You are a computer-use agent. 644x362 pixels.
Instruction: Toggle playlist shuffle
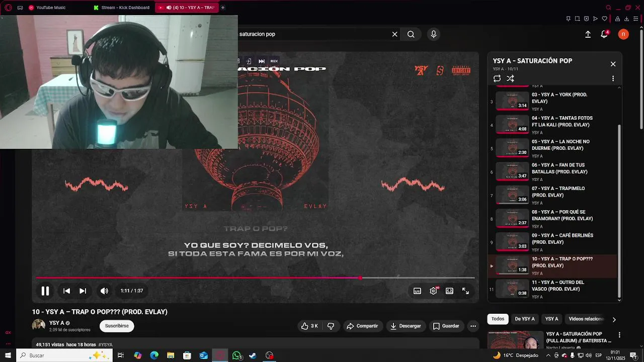coord(510,78)
